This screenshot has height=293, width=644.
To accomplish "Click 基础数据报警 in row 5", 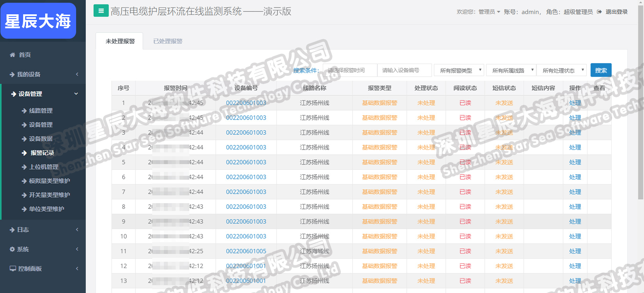I will tap(379, 163).
